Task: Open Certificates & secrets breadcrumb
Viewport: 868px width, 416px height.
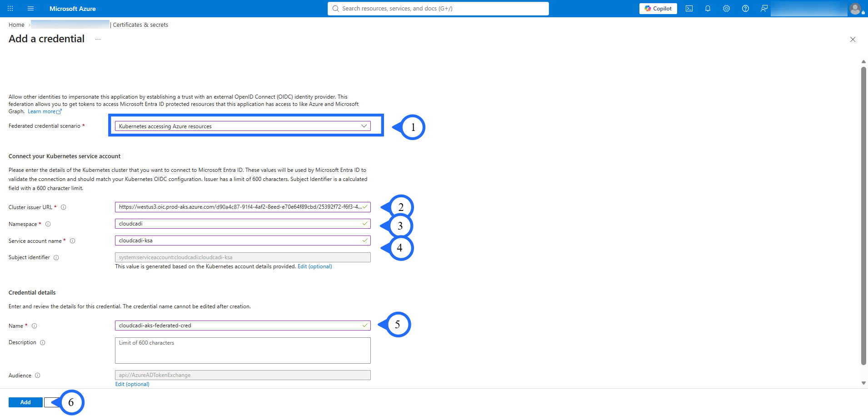Action: click(x=140, y=25)
